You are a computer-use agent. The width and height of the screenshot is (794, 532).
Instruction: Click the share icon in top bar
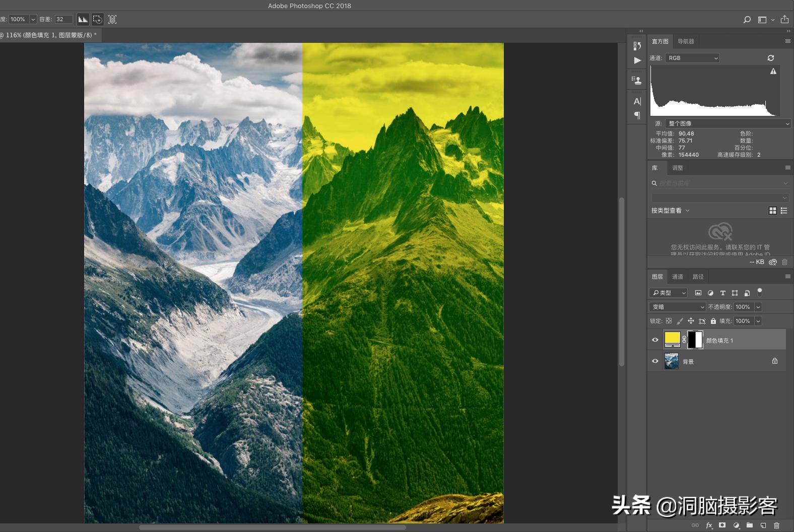pos(784,20)
